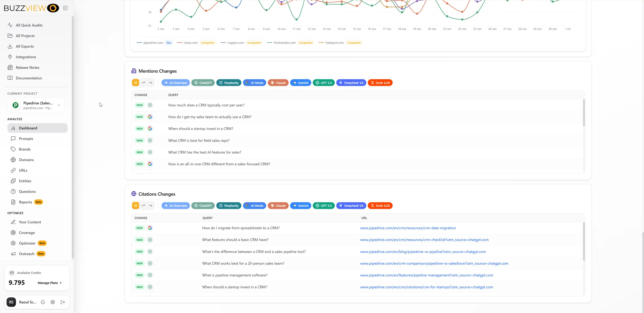Image resolution: width=644 pixels, height=313 pixels.
Task: Toggle AI Overview filter in Mentions Changes
Action: pyautogui.click(x=176, y=83)
